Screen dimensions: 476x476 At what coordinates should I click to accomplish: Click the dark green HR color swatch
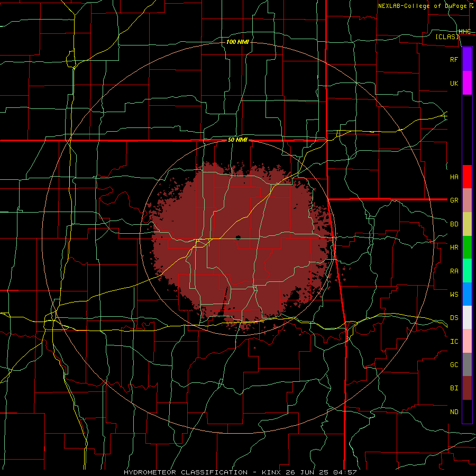(467, 247)
